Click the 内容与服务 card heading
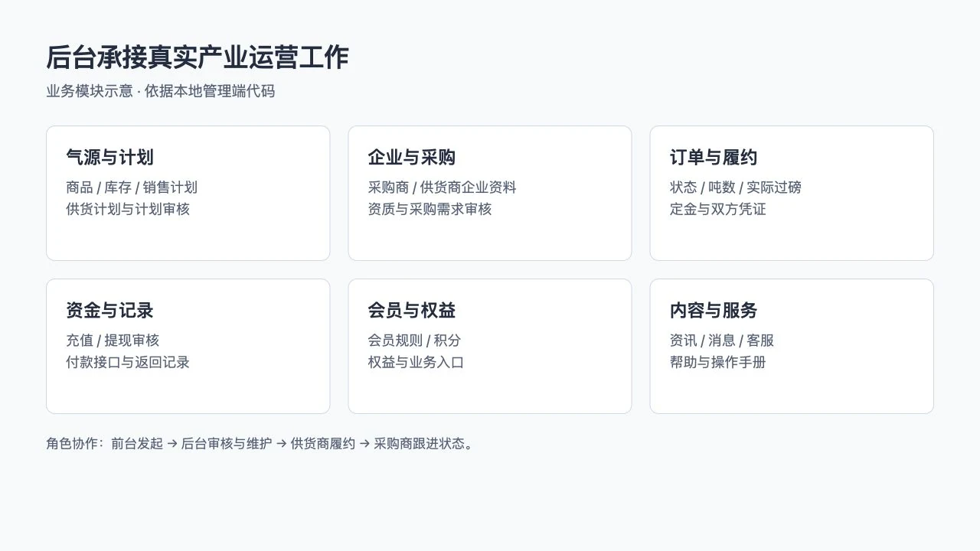The height and width of the screenshot is (551, 980). click(713, 311)
